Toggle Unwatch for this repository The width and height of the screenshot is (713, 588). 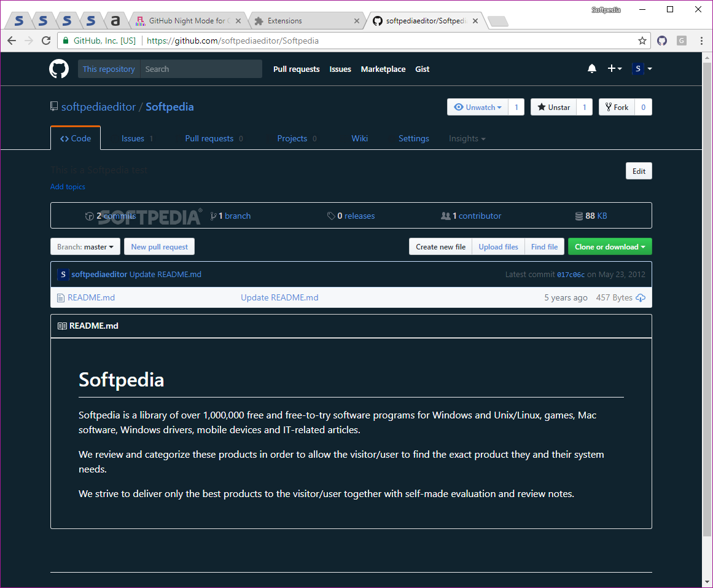[477, 107]
